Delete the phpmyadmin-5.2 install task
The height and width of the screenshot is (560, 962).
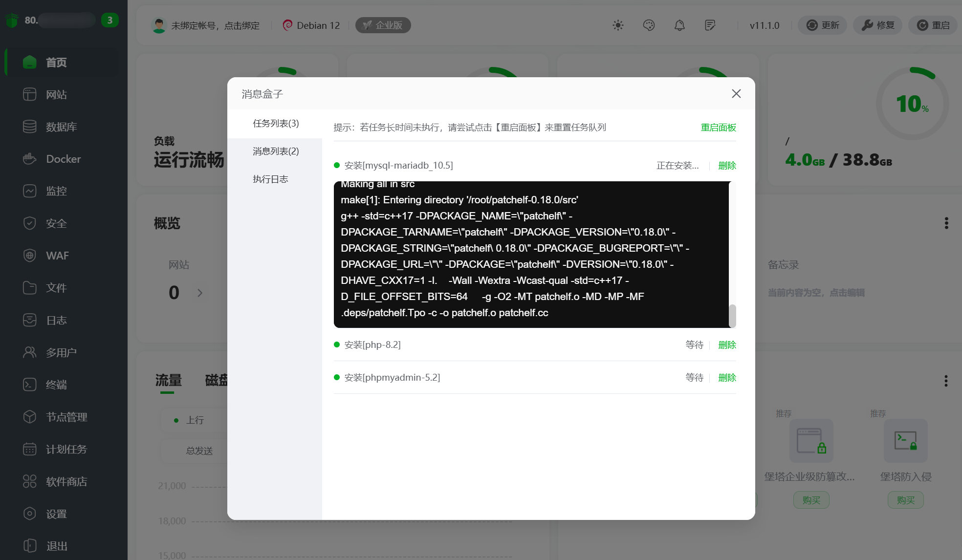pyautogui.click(x=727, y=378)
